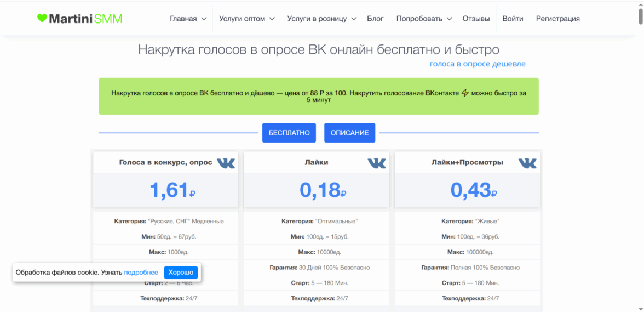Select the Голоса в конкурс, опрос title
The width and height of the screenshot is (644, 312).
[165, 162]
